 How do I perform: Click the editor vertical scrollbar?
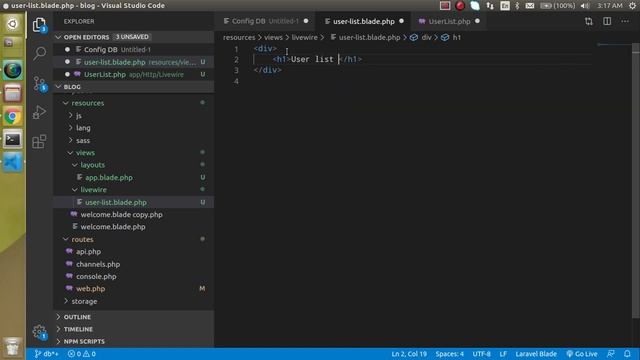(x=636, y=180)
